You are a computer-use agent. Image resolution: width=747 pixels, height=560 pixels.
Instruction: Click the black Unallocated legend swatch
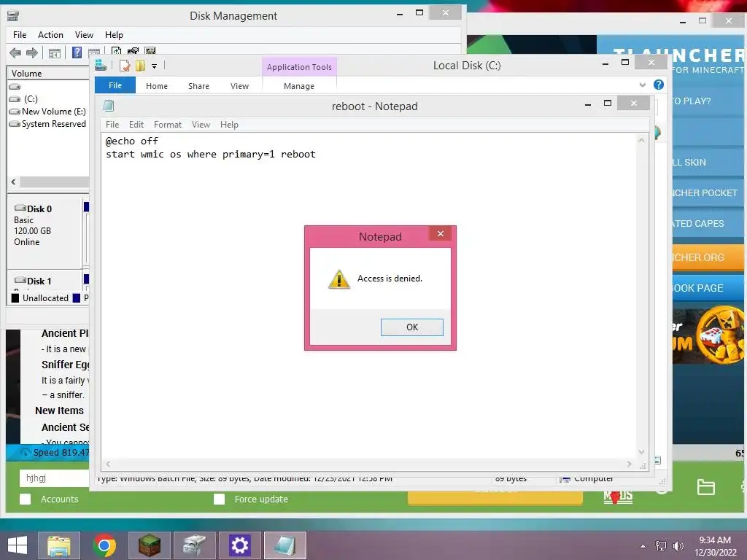point(15,298)
